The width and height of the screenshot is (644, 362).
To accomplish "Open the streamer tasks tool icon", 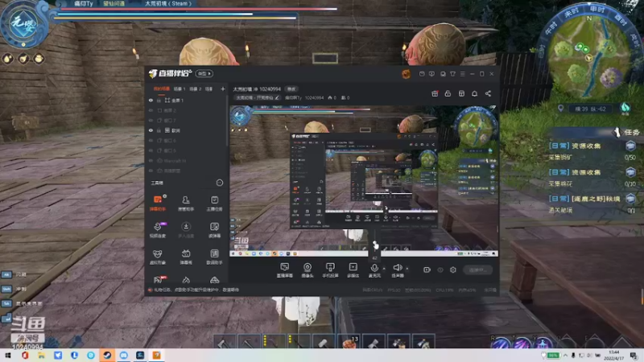I will click(214, 203).
